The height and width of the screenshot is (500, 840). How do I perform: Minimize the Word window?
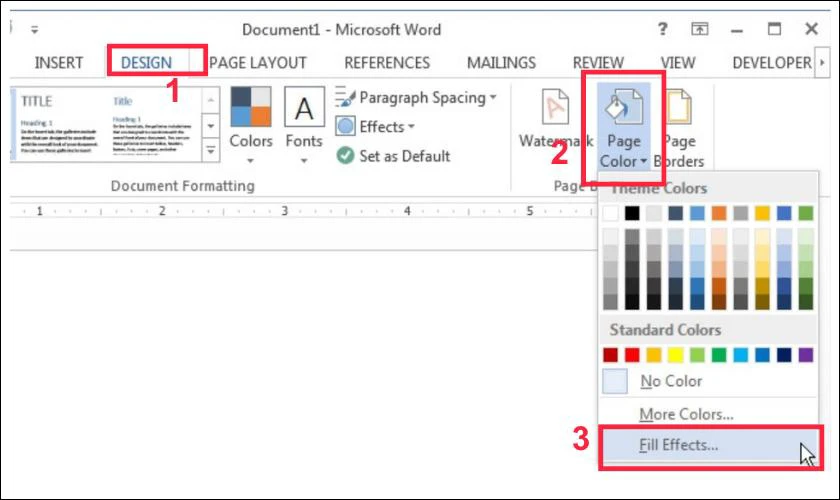tap(737, 29)
